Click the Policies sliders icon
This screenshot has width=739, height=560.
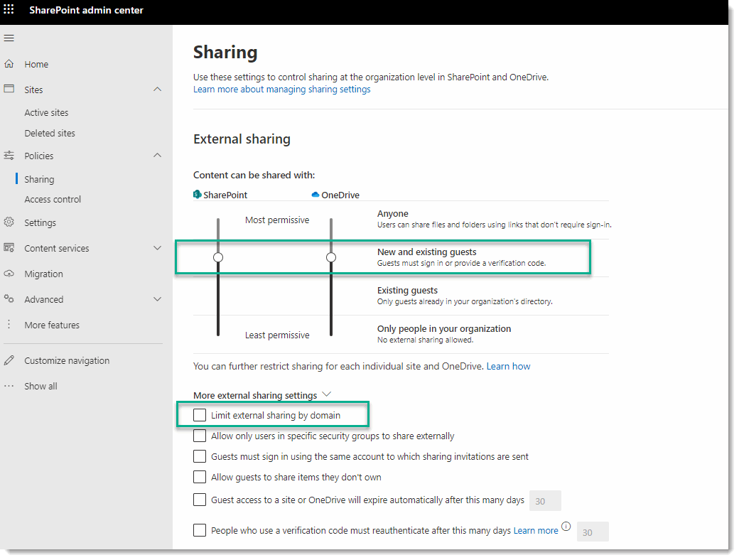pyautogui.click(x=9, y=155)
